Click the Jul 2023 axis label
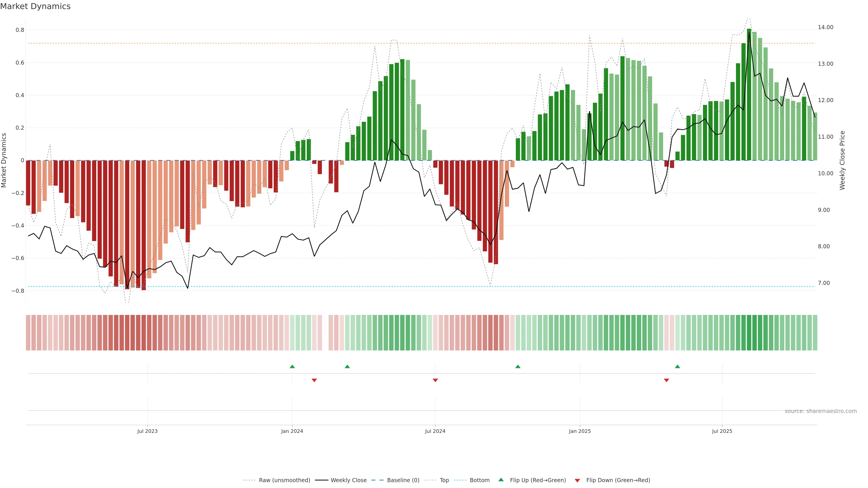Viewport: 868px width, 488px height. [x=147, y=431]
